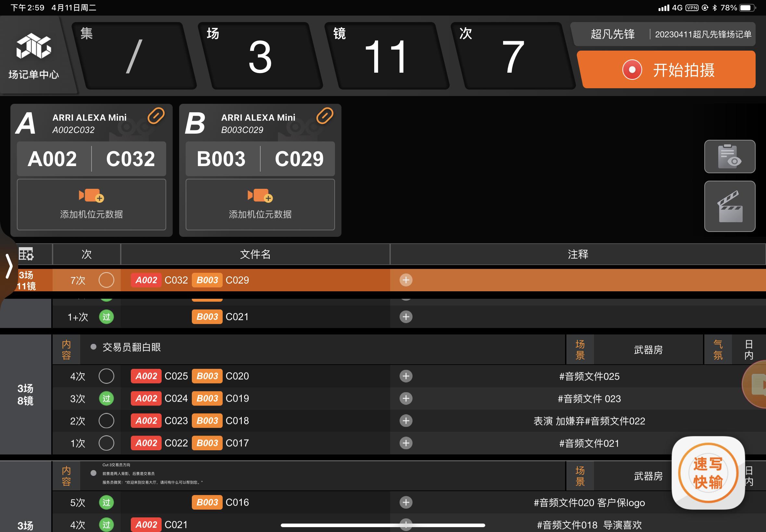Add note to highlighted 7次 take
The image size is (766, 532).
click(x=405, y=280)
